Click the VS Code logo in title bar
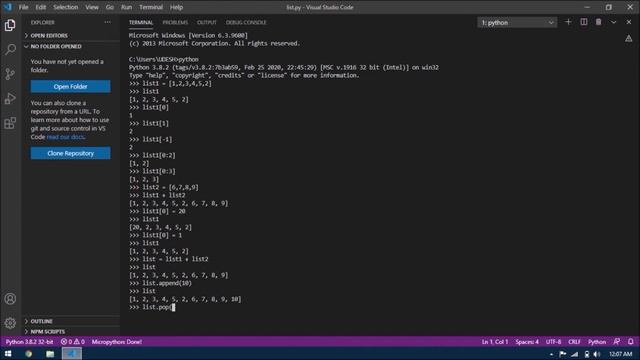 point(8,7)
